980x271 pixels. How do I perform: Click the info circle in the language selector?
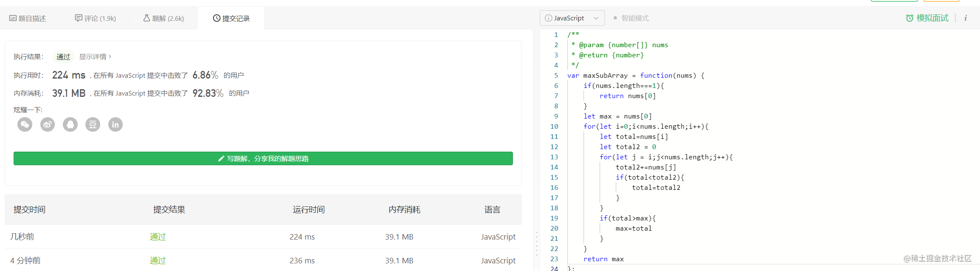pos(548,18)
